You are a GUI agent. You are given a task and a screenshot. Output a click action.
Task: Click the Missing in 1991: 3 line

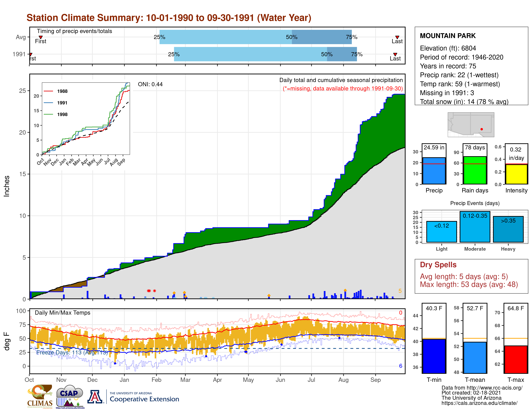pyautogui.click(x=447, y=93)
